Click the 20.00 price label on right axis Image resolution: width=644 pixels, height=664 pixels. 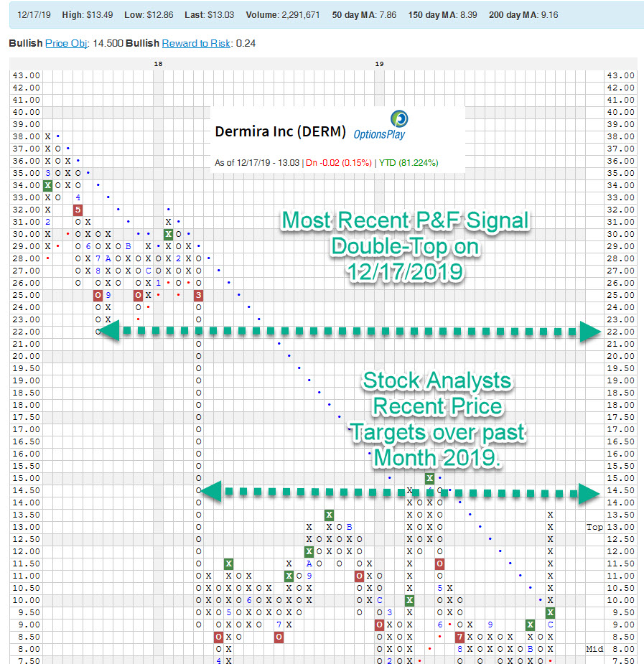pyautogui.click(x=620, y=356)
